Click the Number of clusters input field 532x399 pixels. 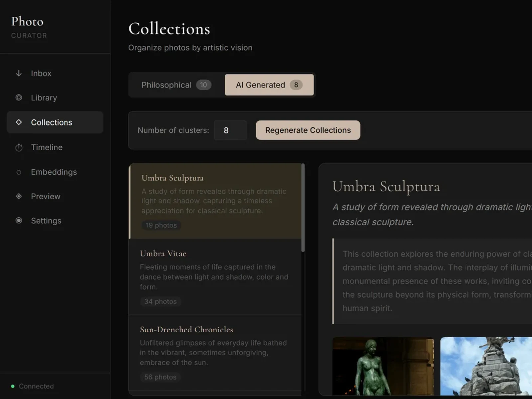tap(230, 130)
